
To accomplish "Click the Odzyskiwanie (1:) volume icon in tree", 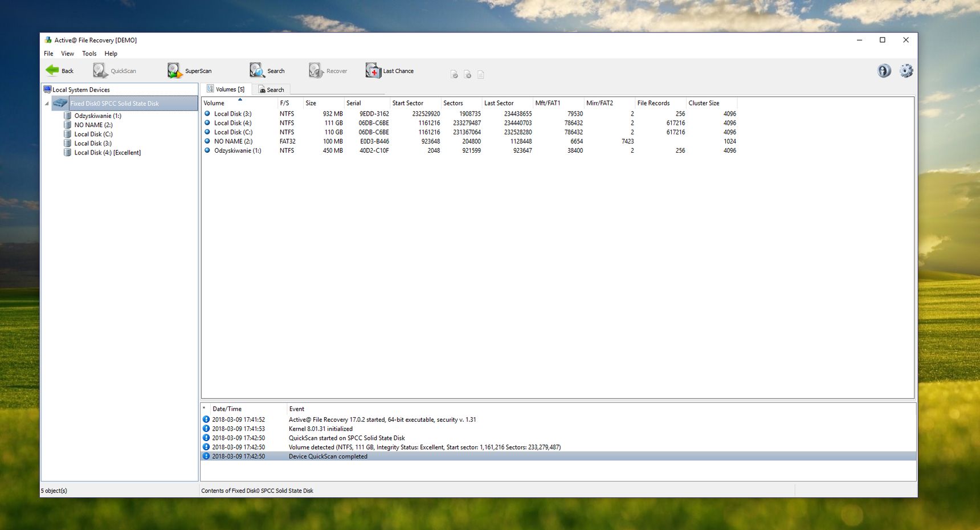I will click(x=67, y=116).
